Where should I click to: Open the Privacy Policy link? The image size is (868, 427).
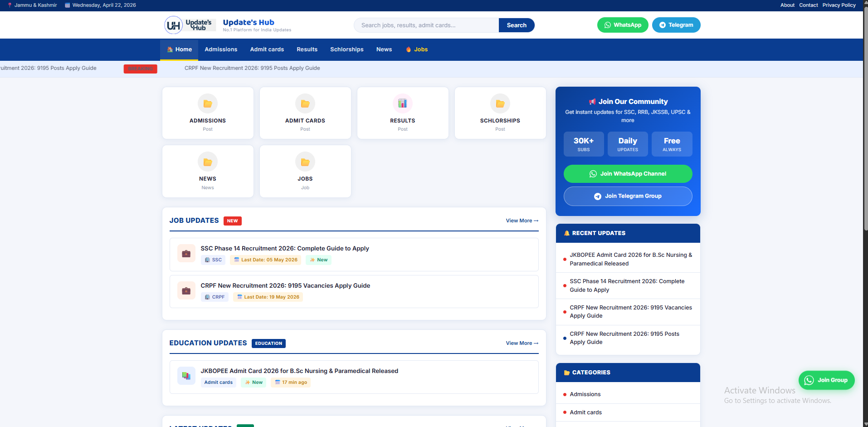(839, 5)
